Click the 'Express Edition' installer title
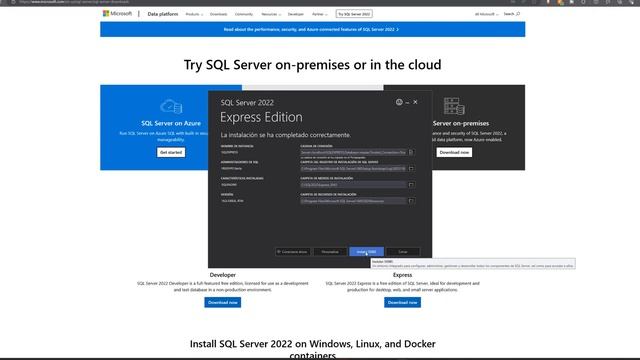Screen dimensions: 640x360 pyautogui.click(x=261, y=117)
